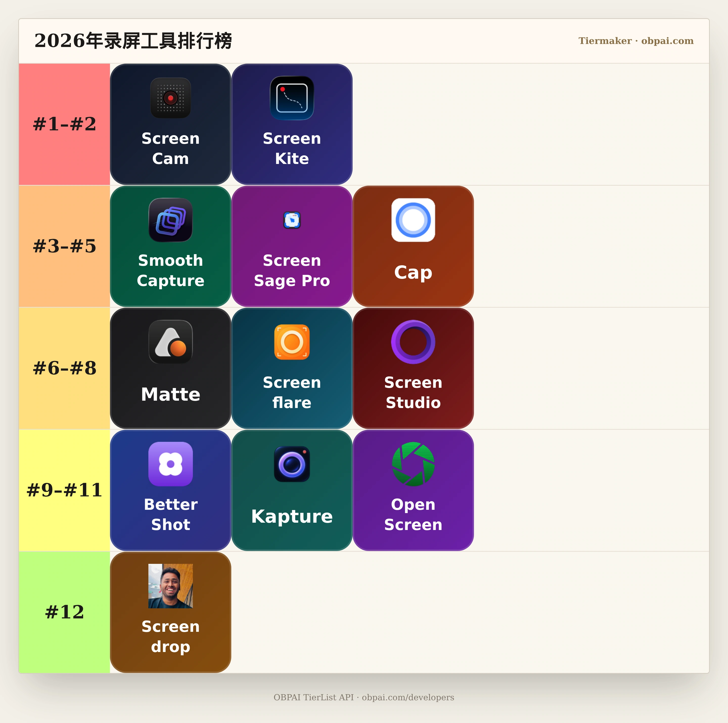Click the 'Open Screen' card name

[413, 514]
